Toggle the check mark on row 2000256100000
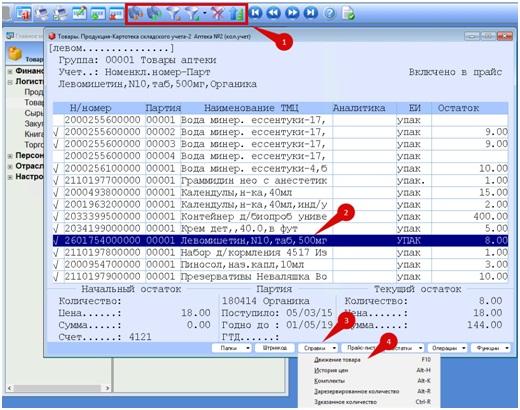The height and width of the screenshot is (410, 520). [56, 169]
